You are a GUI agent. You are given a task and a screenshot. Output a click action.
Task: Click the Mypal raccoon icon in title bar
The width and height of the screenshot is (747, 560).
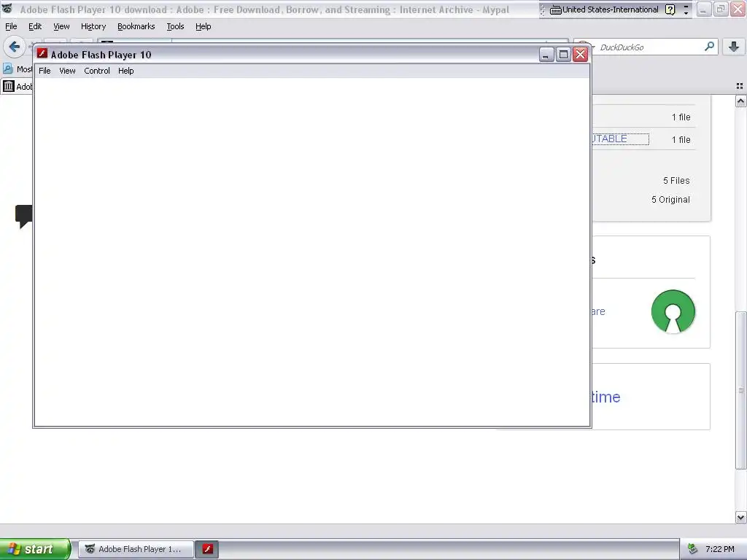tap(7, 9)
